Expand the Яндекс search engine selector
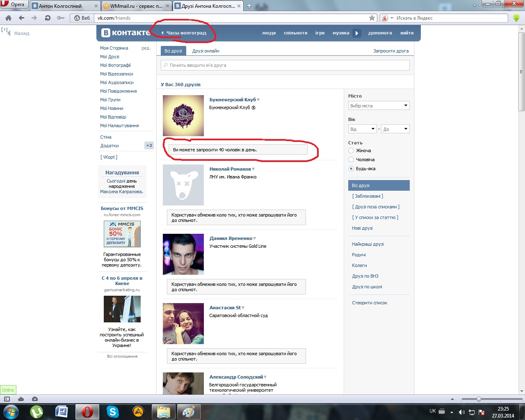The image size is (525, 420). tap(387, 18)
